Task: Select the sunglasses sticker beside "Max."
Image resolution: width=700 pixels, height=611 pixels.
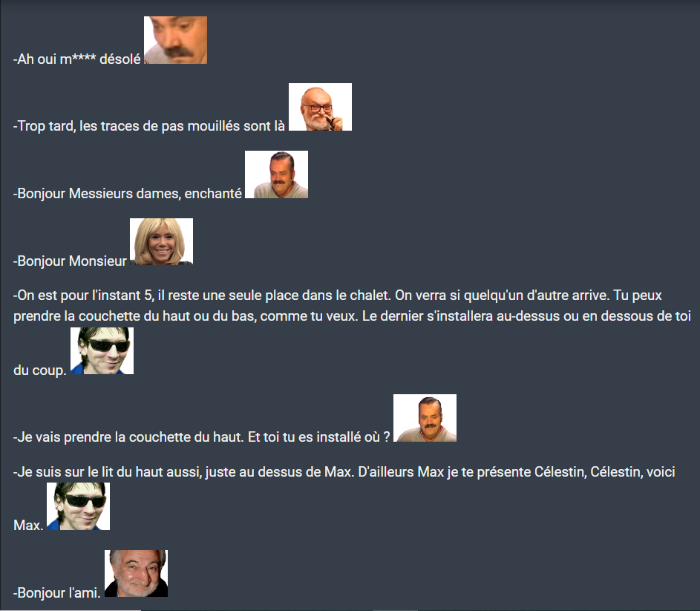Action: (x=78, y=506)
